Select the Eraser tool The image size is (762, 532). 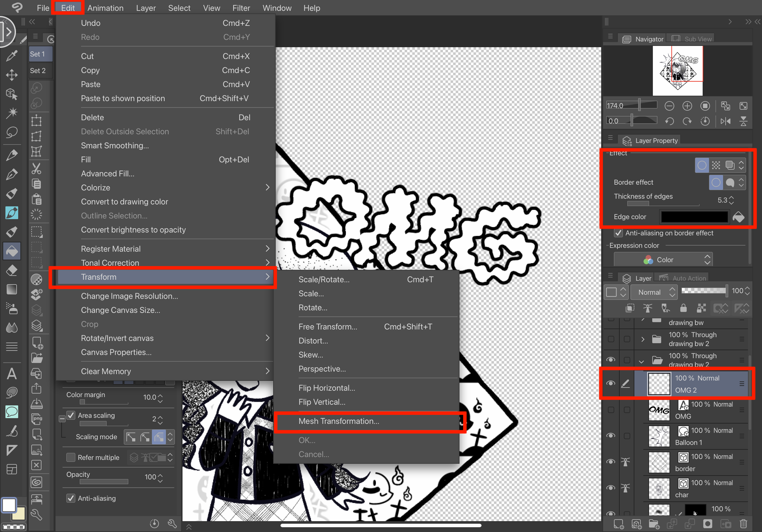(11, 270)
